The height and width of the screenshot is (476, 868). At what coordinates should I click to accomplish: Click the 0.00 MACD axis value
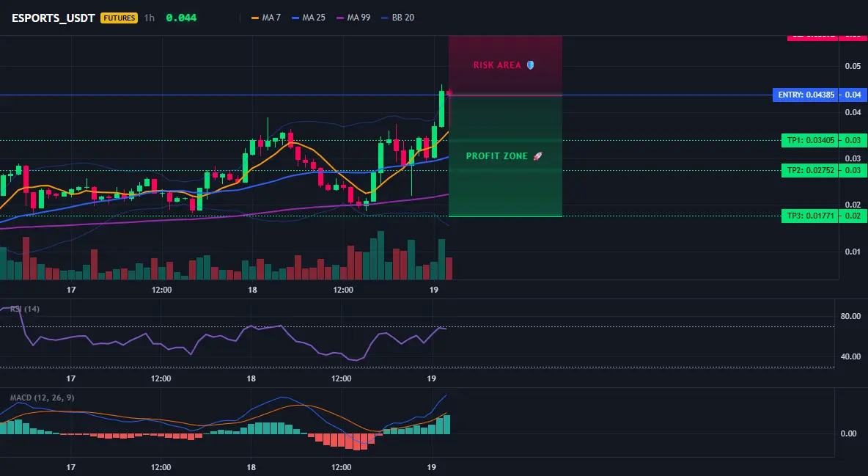pyautogui.click(x=849, y=433)
